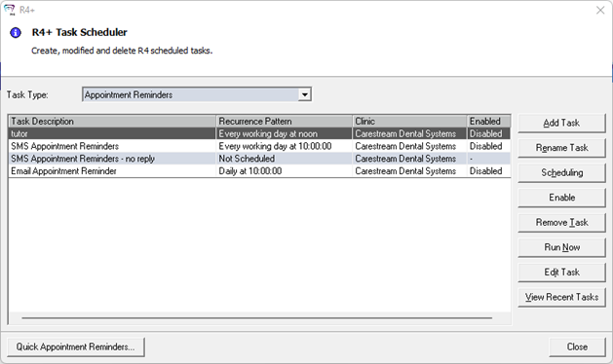Click the Appointment Reminders combo box field
This screenshot has height=364, width=613.
(x=197, y=94)
